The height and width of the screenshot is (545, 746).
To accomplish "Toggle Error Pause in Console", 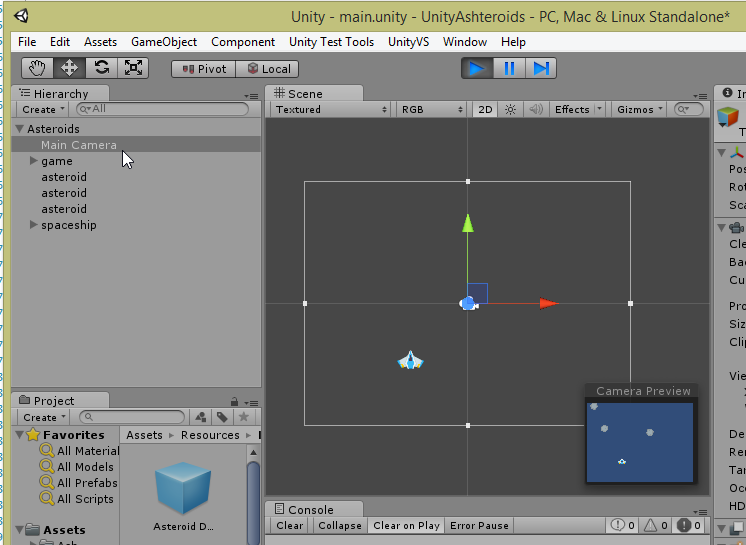I will 479,526.
